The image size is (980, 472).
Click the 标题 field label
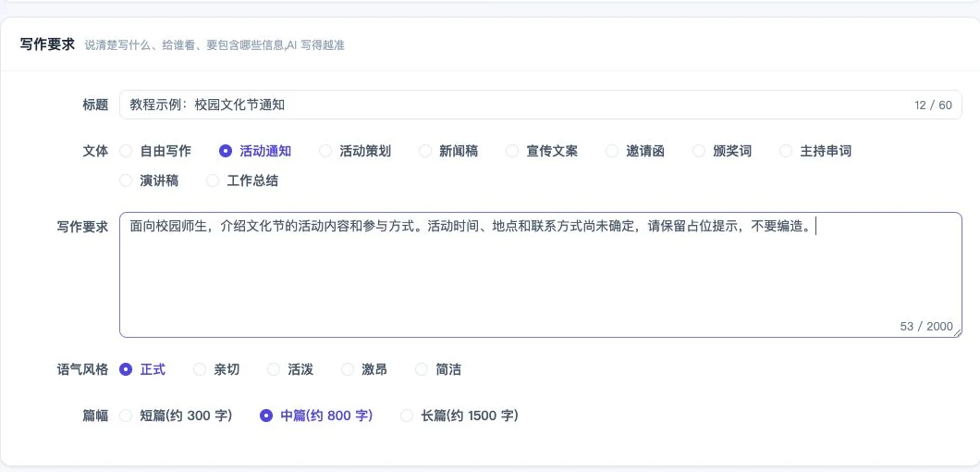pos(95,105)
